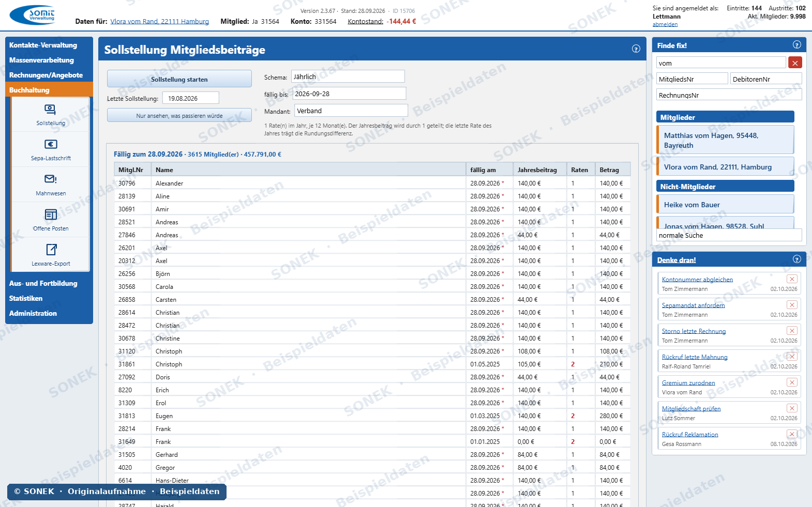Screen dimensions: 812x507
Task: Open the Lexware-Export icon
Action: point(51,250)
